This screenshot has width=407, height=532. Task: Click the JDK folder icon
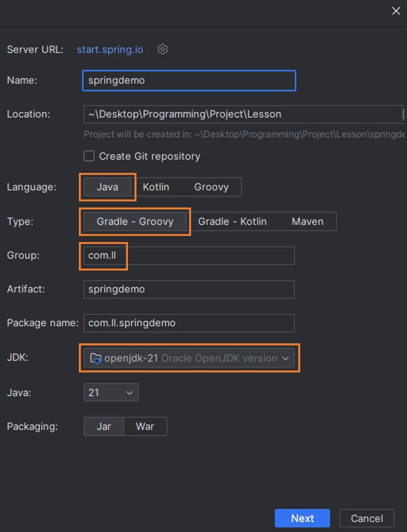[96, 358]
